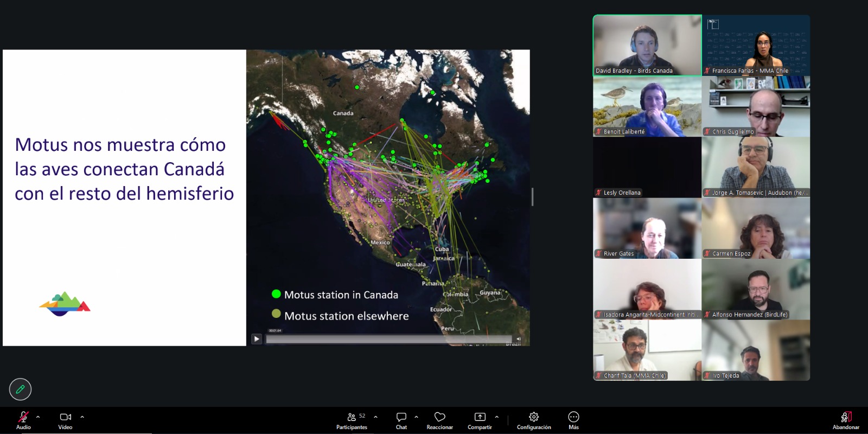This screenshot has height=434, width=868.
Task: Click the panel divider handle beside slide
Action: [x=532, y=197]
